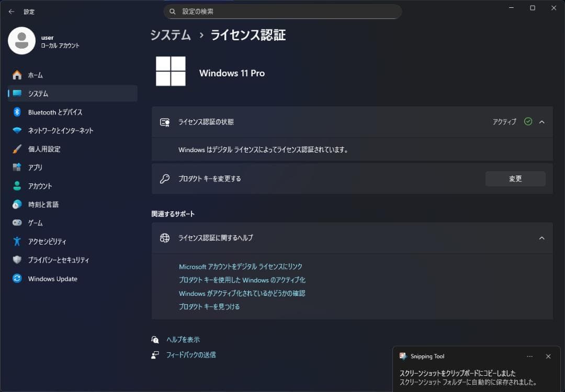
Task: Dismiss the Snipping Tool notification
Action: [548, 356]
